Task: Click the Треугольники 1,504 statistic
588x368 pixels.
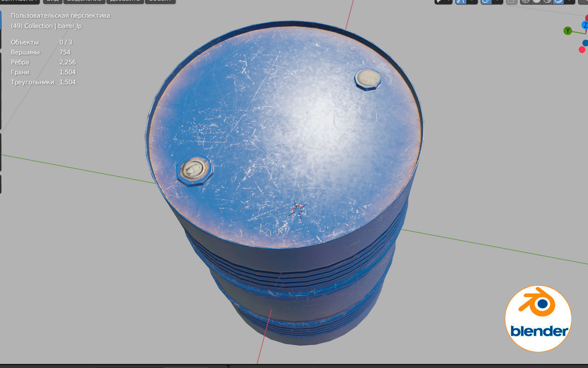Action: (43, 82)
